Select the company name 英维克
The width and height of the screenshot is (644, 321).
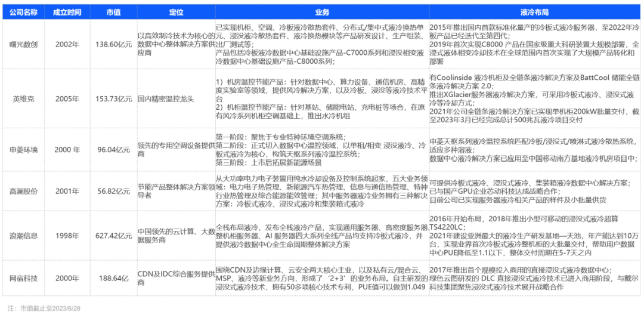point(23,98)
